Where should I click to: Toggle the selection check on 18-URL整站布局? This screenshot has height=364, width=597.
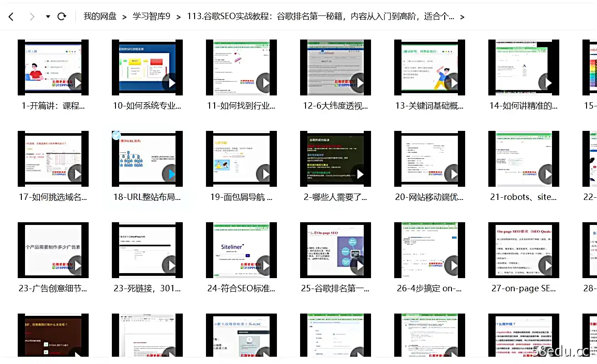point(116,135)
